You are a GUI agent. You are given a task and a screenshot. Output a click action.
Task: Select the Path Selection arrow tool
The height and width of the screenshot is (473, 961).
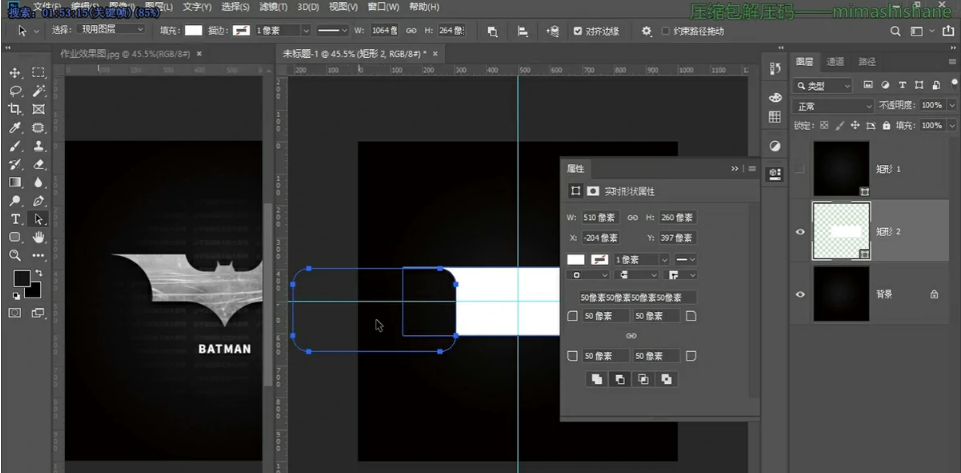(x=39, y=219)
